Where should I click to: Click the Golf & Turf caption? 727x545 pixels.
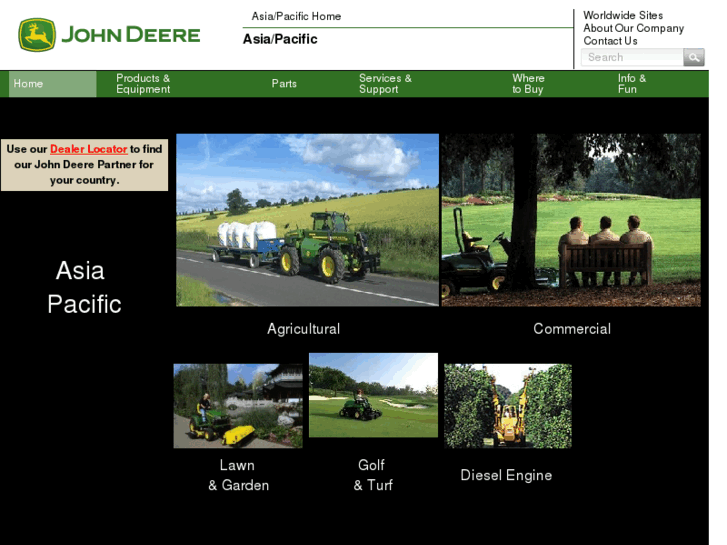373,475
